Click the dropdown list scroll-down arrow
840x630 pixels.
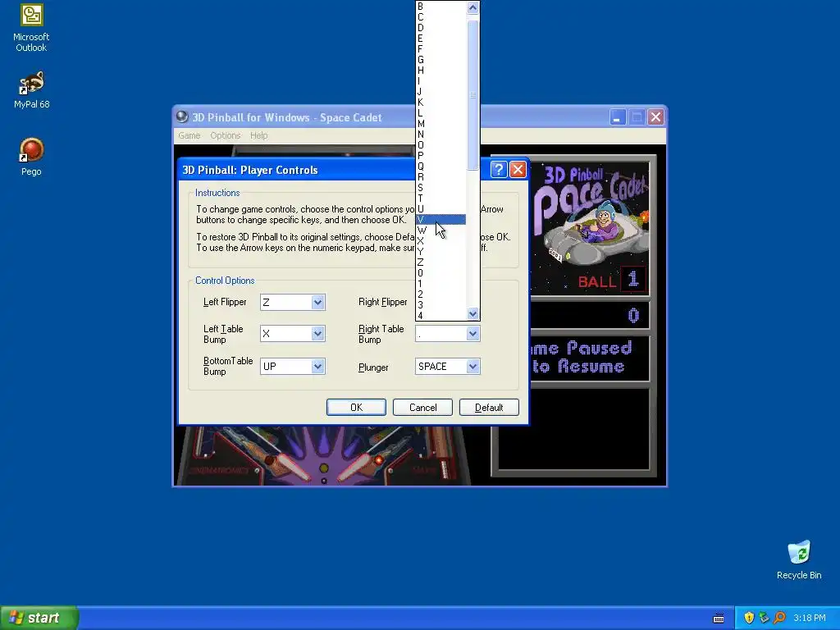(472, 314)
